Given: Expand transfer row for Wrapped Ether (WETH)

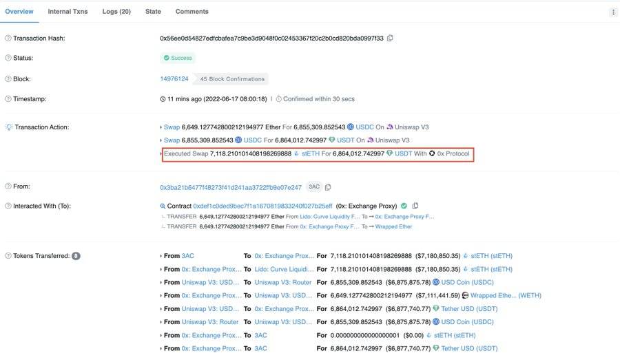Looking at the screenshot, I should [x=161, y=295].
